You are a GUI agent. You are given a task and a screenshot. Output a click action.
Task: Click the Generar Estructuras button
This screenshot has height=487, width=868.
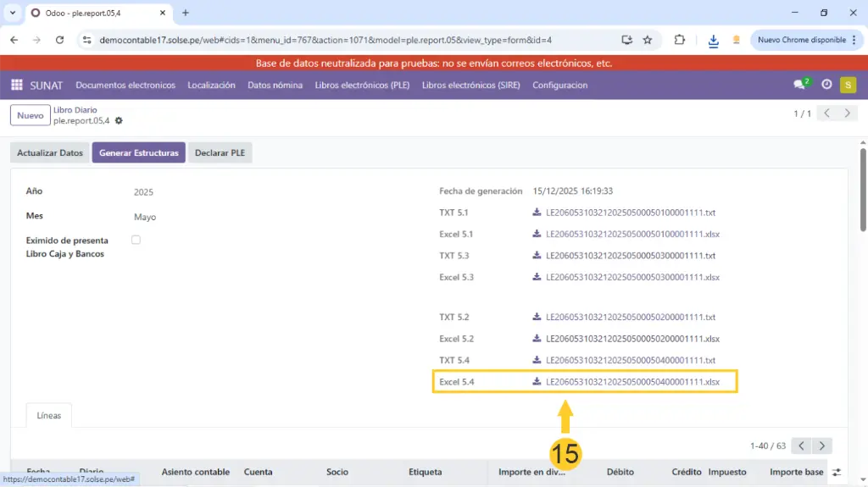[138, 153]
